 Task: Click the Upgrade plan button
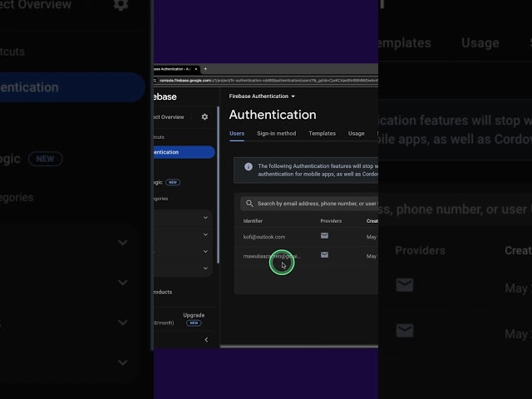coord(194,315)
